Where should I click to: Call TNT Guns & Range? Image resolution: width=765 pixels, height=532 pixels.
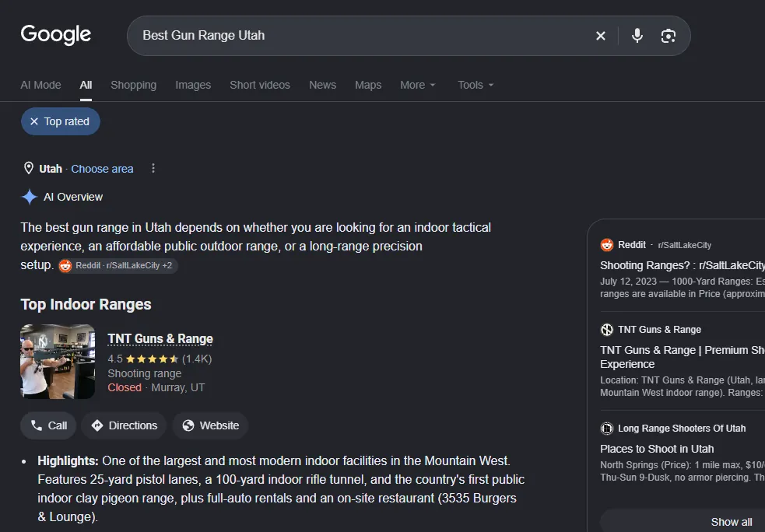click(48, 425)
